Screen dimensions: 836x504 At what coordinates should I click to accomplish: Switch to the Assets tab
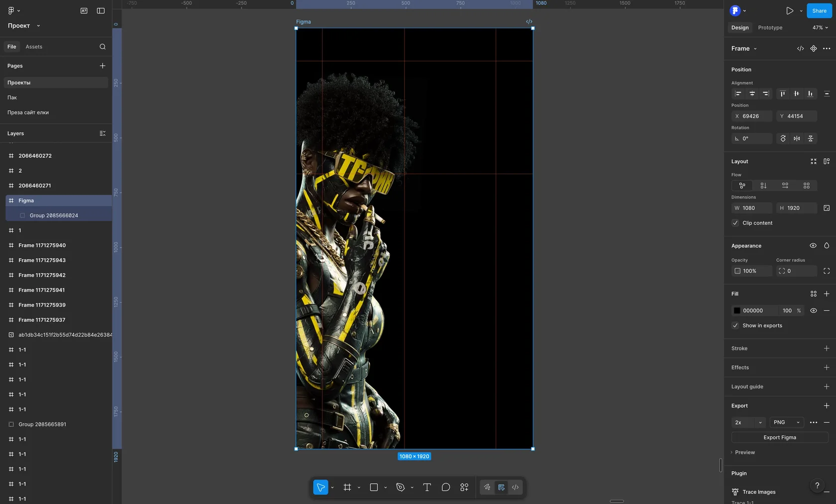tap(34, 47)
